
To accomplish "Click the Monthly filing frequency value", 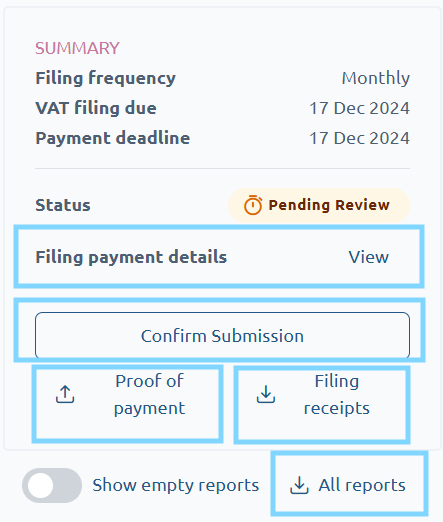I will pos(376,78).
